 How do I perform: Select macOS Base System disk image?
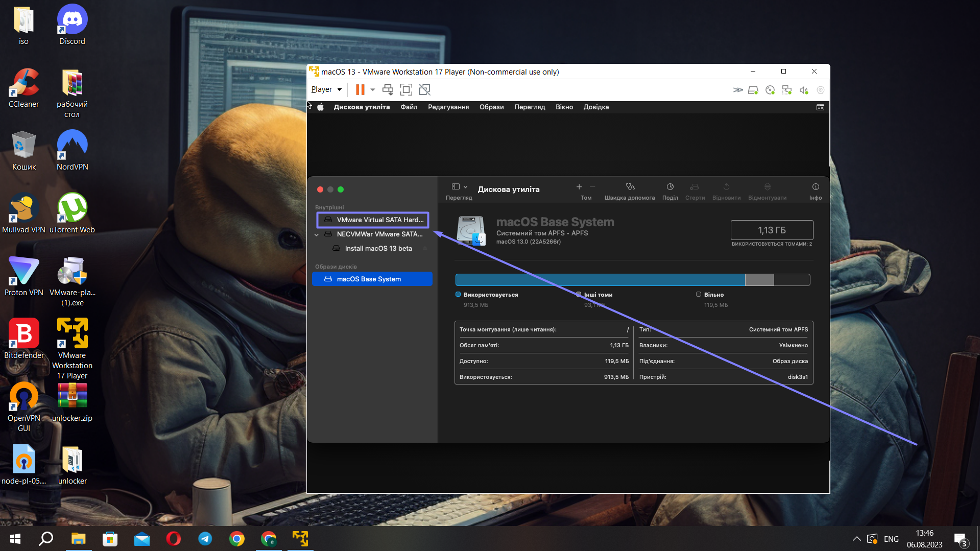coord(372,279)
